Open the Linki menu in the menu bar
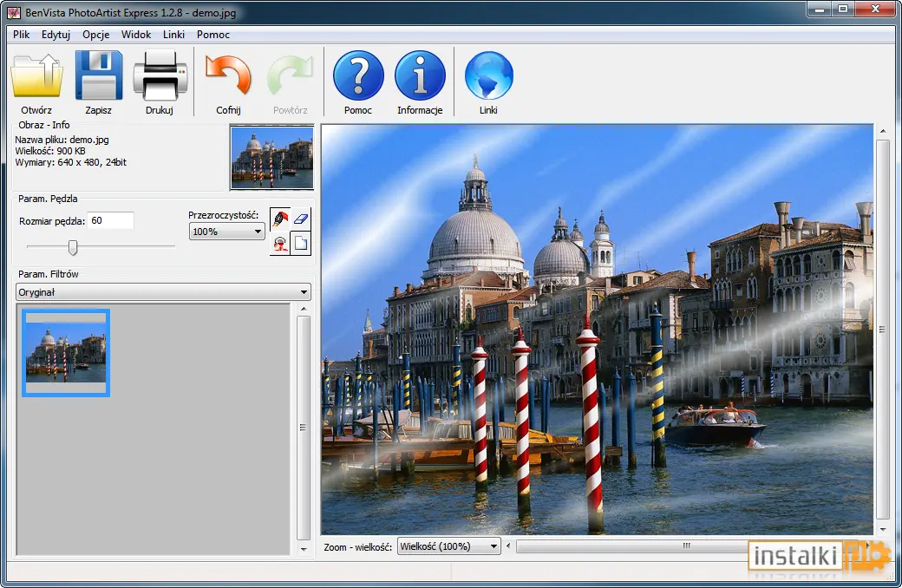 pyautogui.click(x=173, y=35)
